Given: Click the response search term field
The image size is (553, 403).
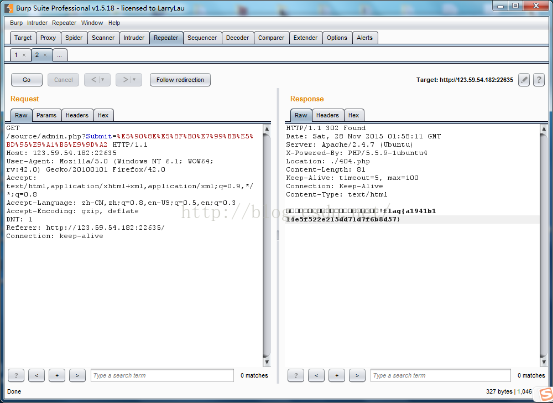Looking at the screenshot, I should [x=440, y=375].
